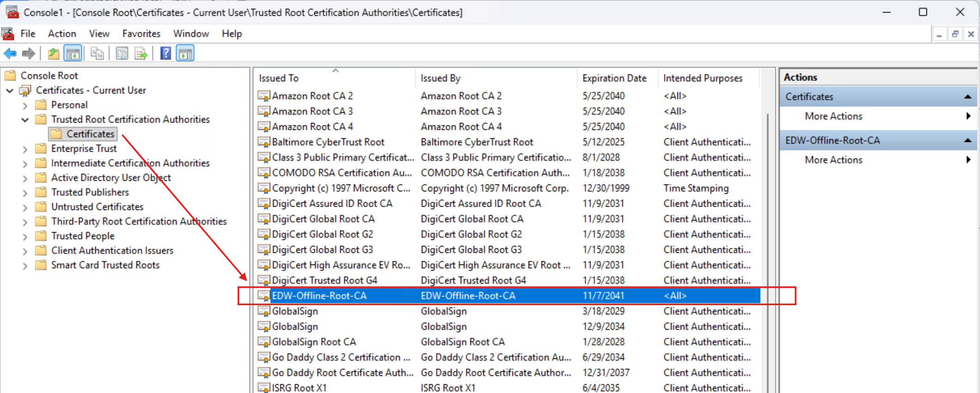Toggle Show/Hide Console Tree toolbar icon
Image resolution: width=980 pixels, height=393 pixels.
click(73, 54)
